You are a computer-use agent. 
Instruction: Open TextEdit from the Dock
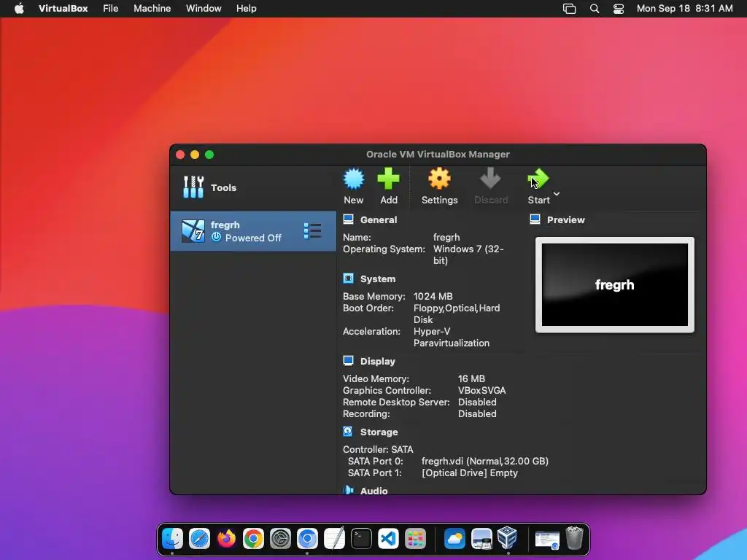point(334,539)
